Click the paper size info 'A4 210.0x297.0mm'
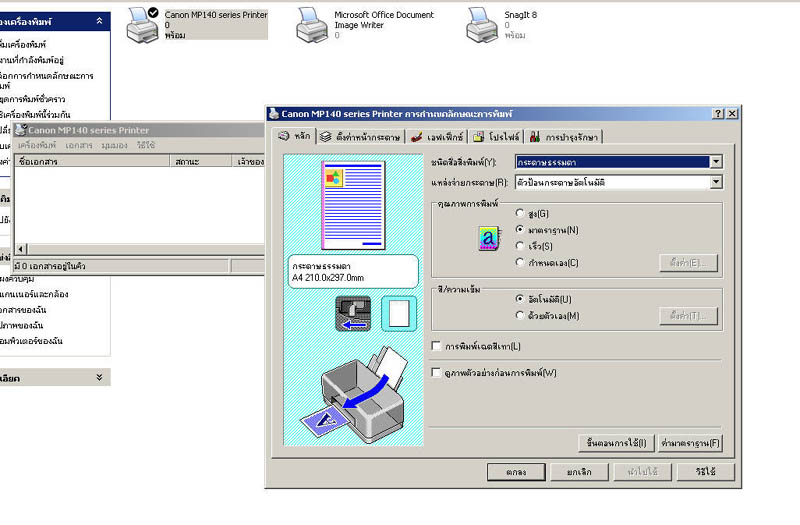The image size is (800, 525). click(328, 278)
